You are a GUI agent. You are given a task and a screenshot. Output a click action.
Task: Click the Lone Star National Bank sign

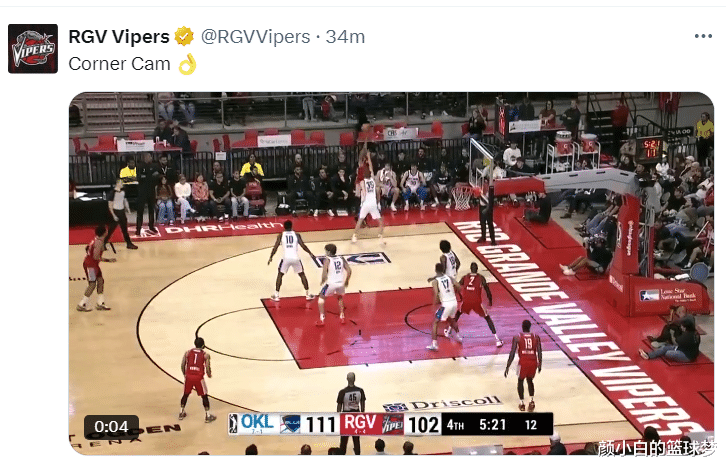point(667,295)
